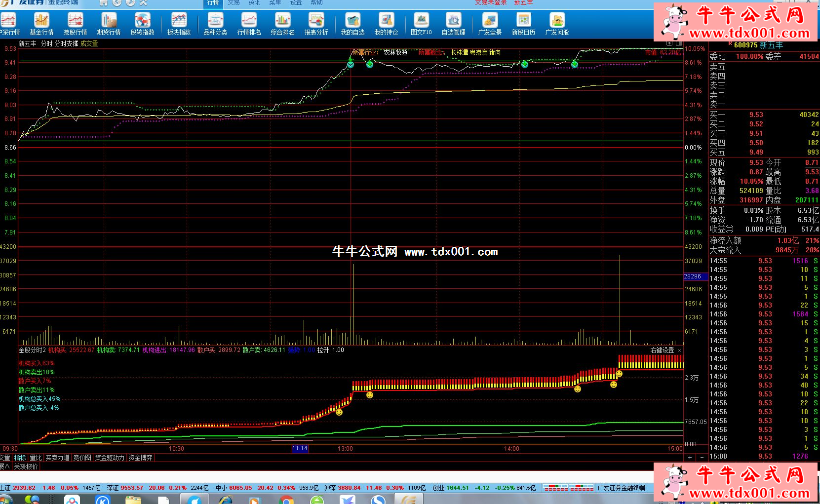Open 板块指数 toolbar icon
This screenshot has width=820, height=504.
(x=179, y=24)
